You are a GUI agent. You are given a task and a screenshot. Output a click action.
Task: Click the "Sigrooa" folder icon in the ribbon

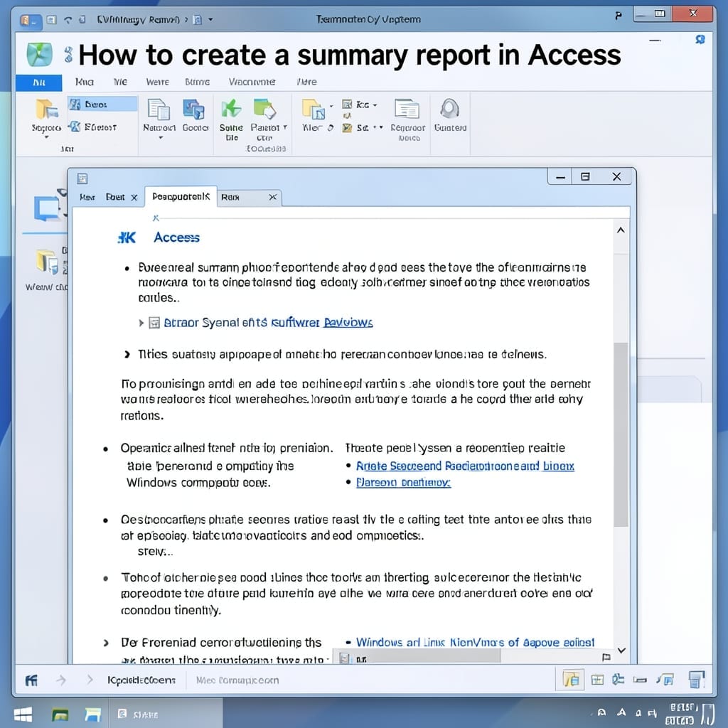point(46,109)
